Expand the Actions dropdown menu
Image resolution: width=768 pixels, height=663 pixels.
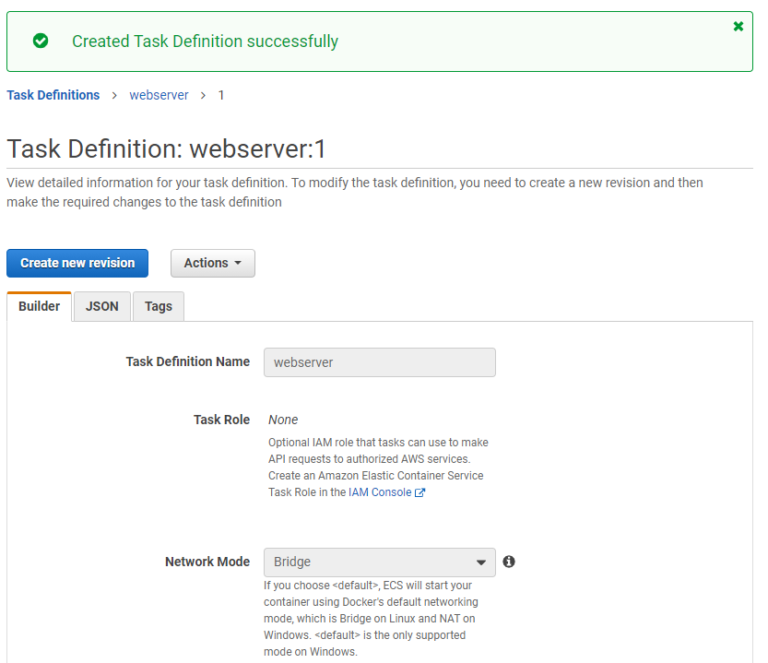pos(212,263)
